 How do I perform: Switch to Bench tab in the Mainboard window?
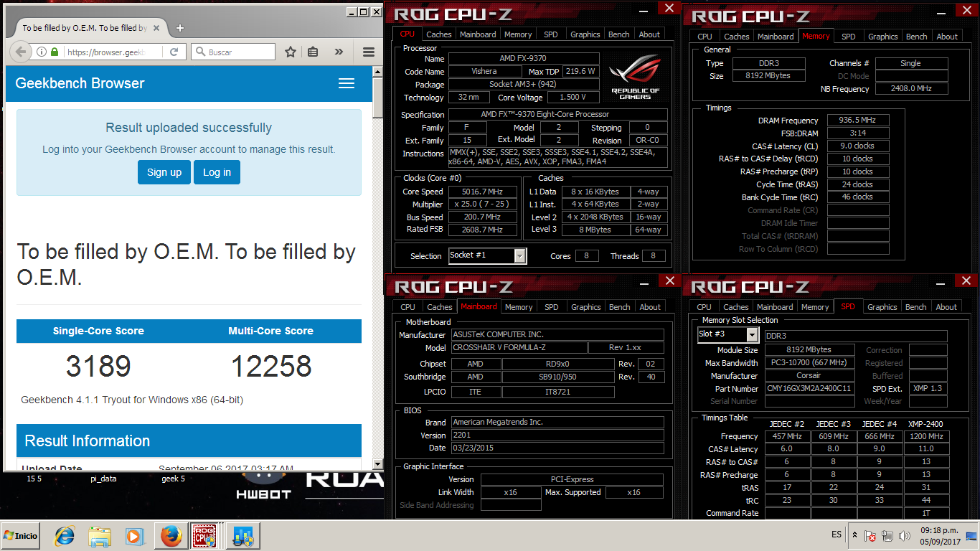(620, 306)
